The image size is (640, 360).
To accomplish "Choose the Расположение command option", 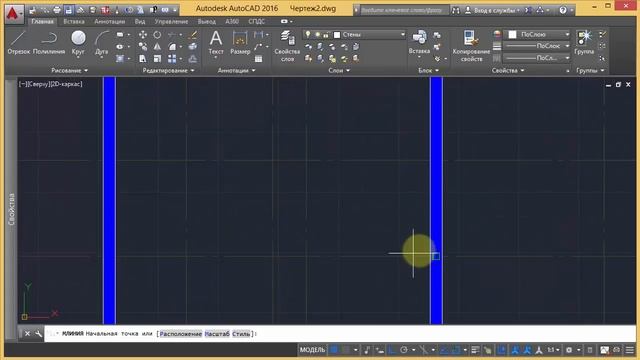I will tap(180, 334).
